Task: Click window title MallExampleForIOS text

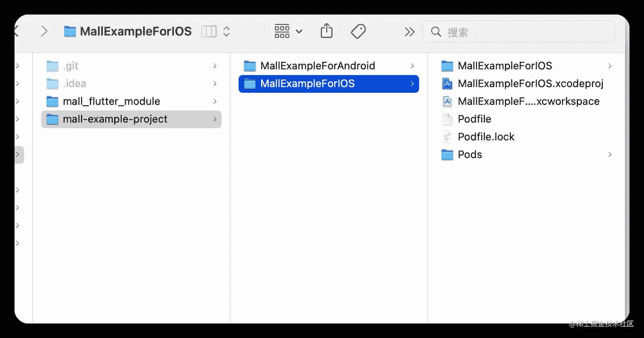Action: click(136, 31)
